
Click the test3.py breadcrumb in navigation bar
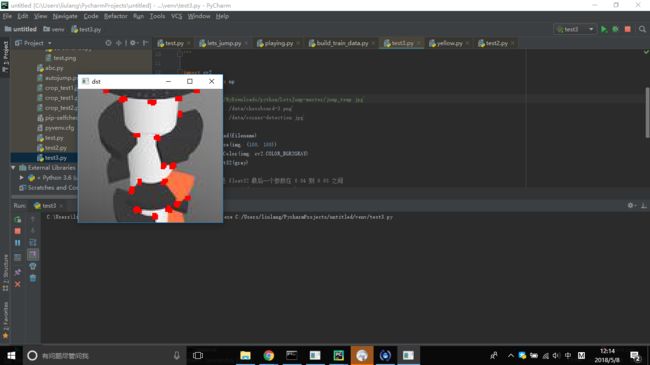(86, 29)
